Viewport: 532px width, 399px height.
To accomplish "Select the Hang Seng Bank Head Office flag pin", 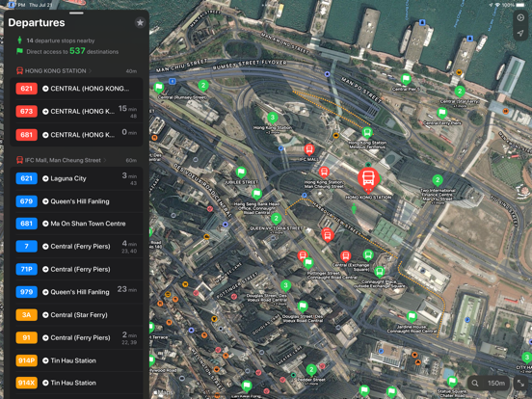I will (x=256, y=194).
